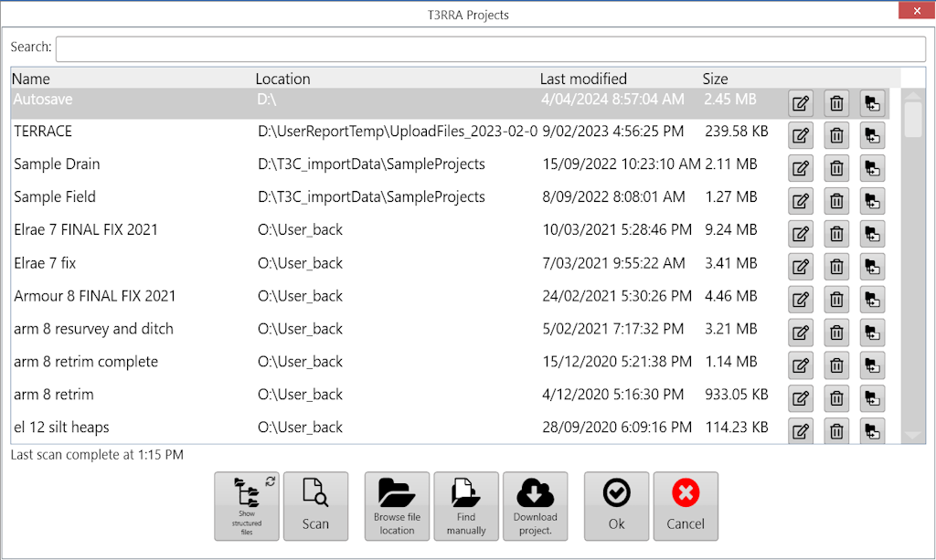Toggle Show structured files view

point(247,506)
